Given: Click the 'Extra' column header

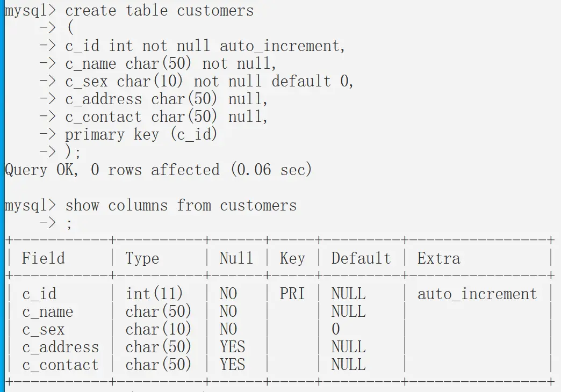Looking at the screenshot, I should (438, 258).
